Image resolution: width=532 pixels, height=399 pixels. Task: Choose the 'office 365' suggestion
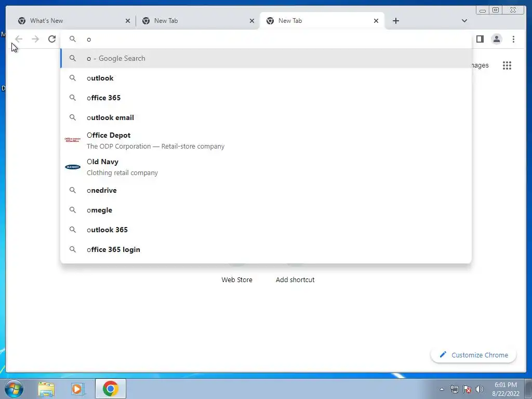266,98
